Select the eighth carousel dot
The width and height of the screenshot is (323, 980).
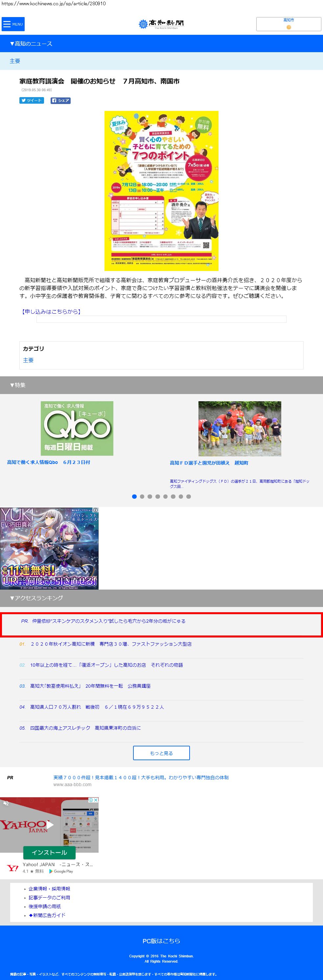tap(189, 496)
